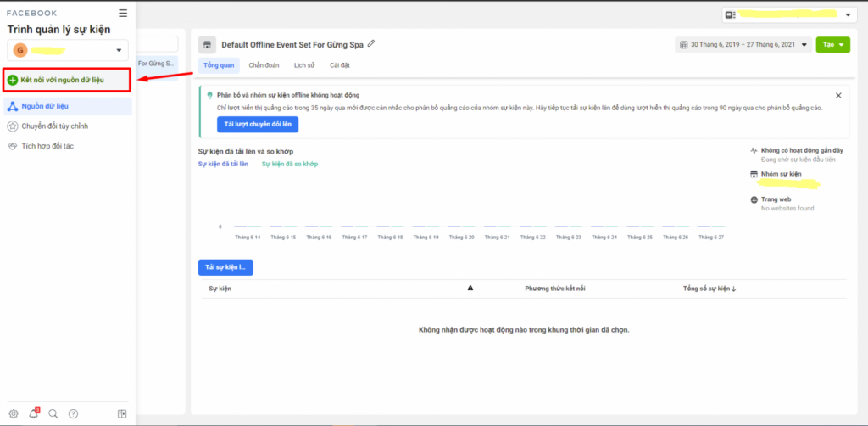This screenshot has height=426, width=868.
Task: Click the search field in data source list
Action: click(x=157, y=44)
